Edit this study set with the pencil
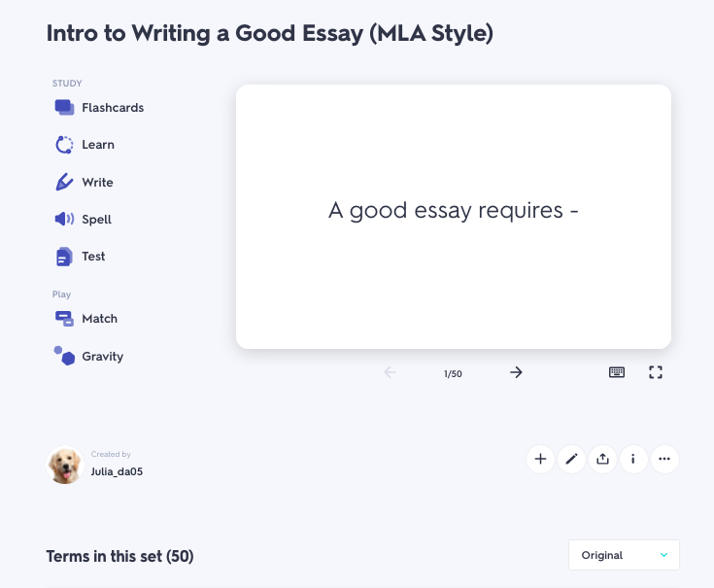The width and height of the screenshot is (714, 588). [x=572, y=460]
